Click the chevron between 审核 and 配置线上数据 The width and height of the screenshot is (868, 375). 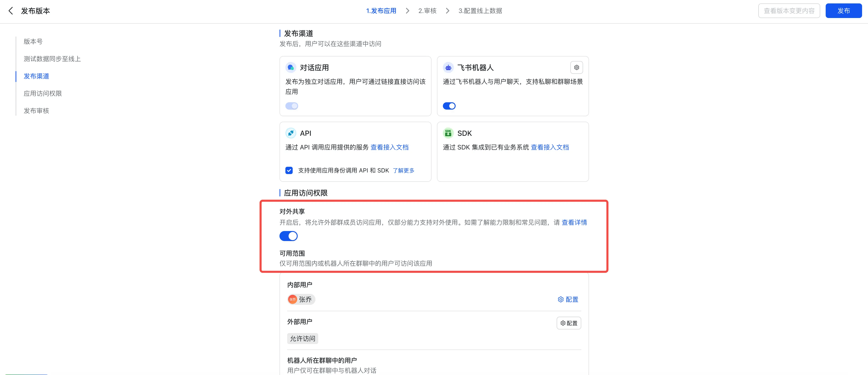point(447,11)
